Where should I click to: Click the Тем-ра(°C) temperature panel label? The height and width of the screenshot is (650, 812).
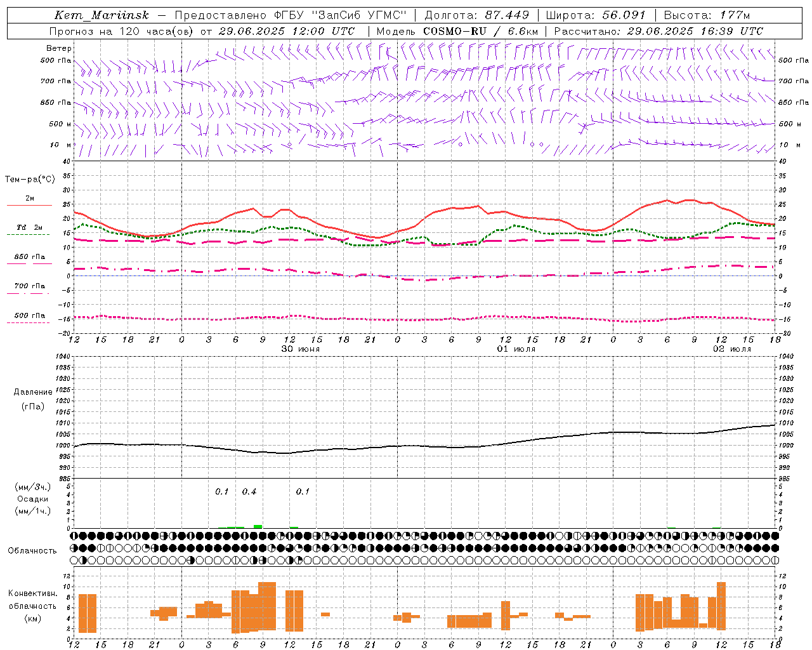30,180
